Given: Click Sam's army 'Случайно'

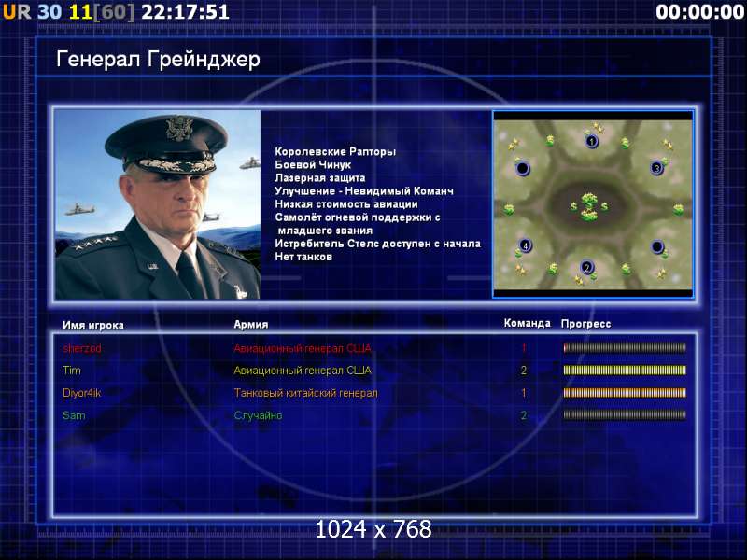Looking at the screenshot, I should tap(258, 415).
